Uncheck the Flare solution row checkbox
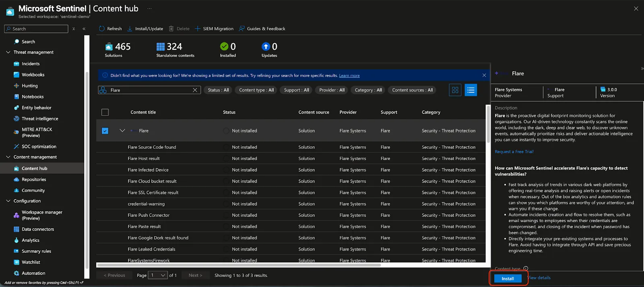This screenshot has width=644, height=287. (x=105, y=131)
